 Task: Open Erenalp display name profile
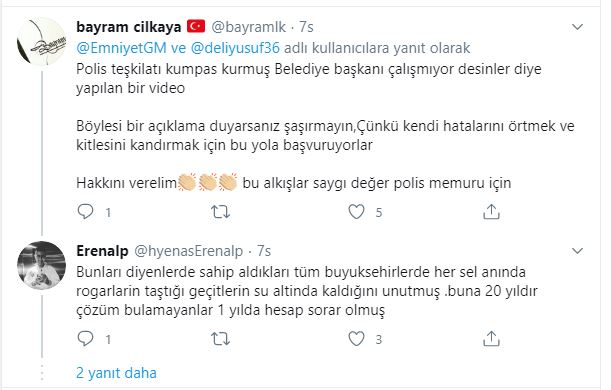coord(102,251)
